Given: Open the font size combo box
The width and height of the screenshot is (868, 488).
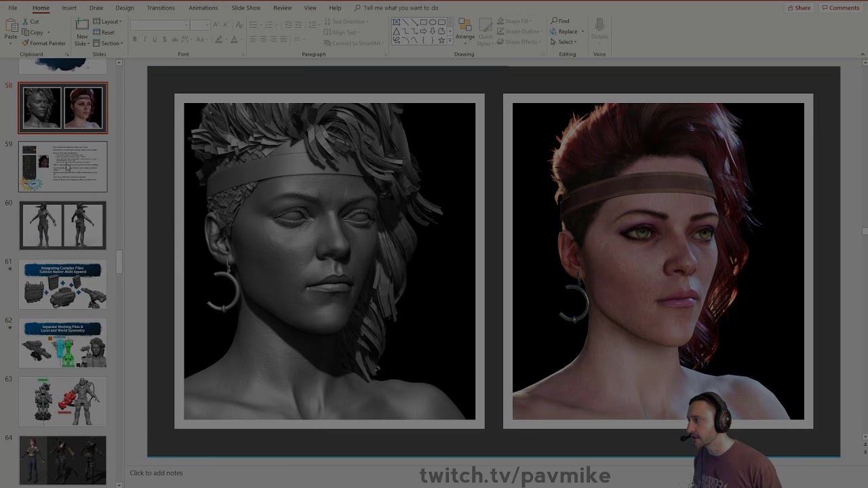Looking at the screenshot, I should (200, 25).
